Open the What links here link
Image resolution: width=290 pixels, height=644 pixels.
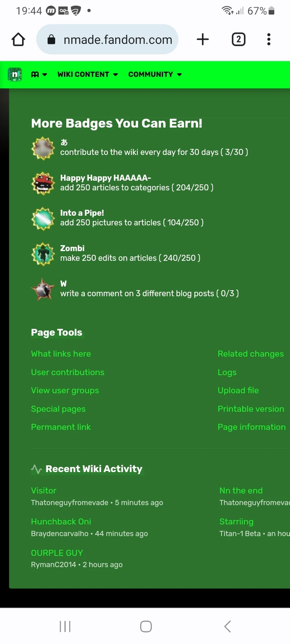(61, 353)
